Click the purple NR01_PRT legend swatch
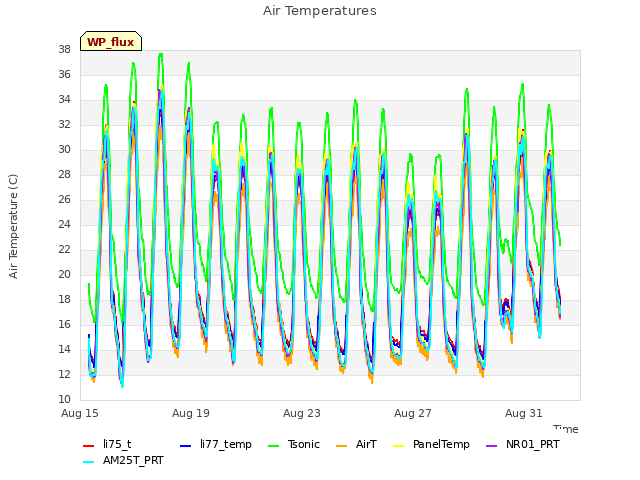 pos(491,446)
